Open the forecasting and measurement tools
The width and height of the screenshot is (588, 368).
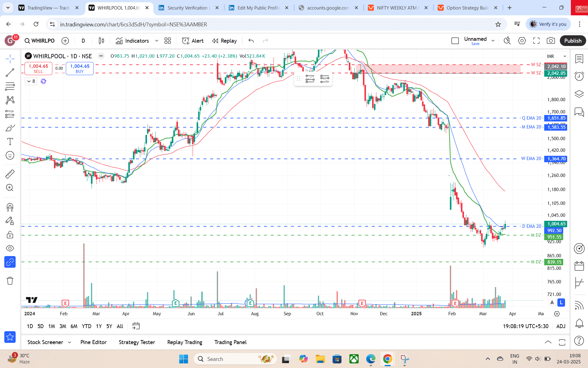10,114
